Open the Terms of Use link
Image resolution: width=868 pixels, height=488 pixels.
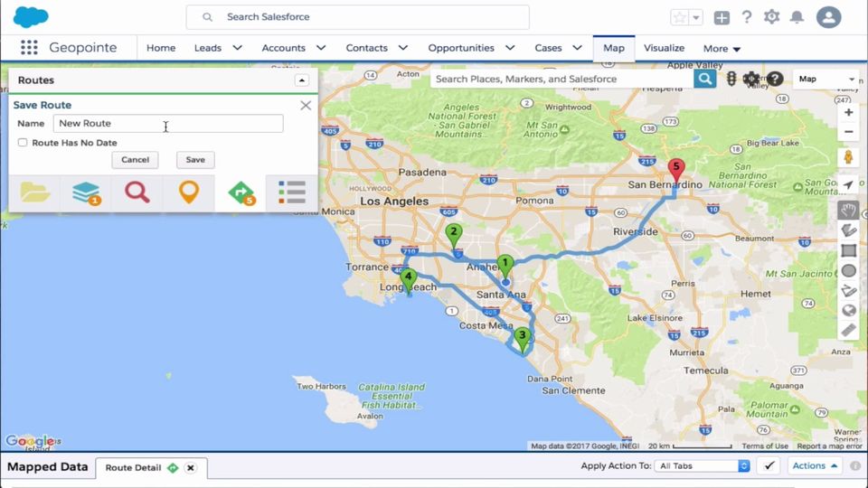(x=765, y=446)
